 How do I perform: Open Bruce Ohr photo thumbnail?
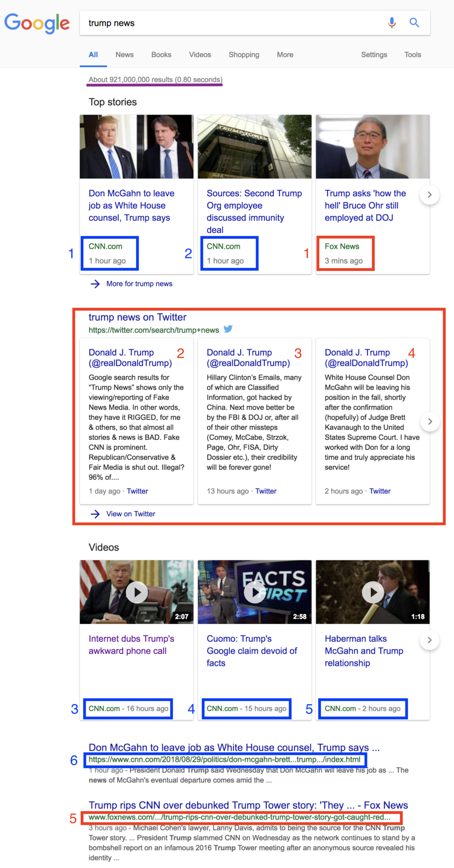(373, 147)
